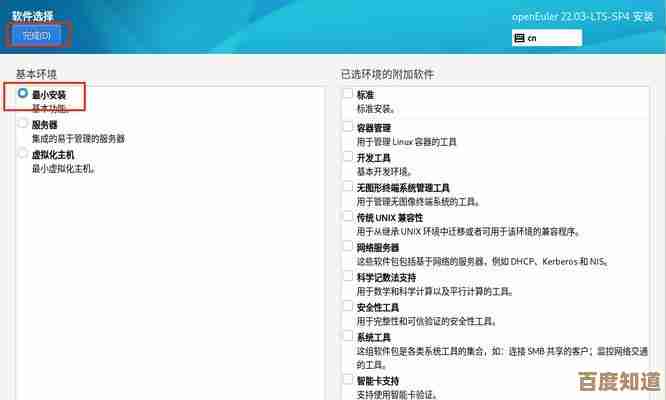Check the 标准 add-on checkbox
The height and width of the screenshot is (400, 666).
(348, 93)
